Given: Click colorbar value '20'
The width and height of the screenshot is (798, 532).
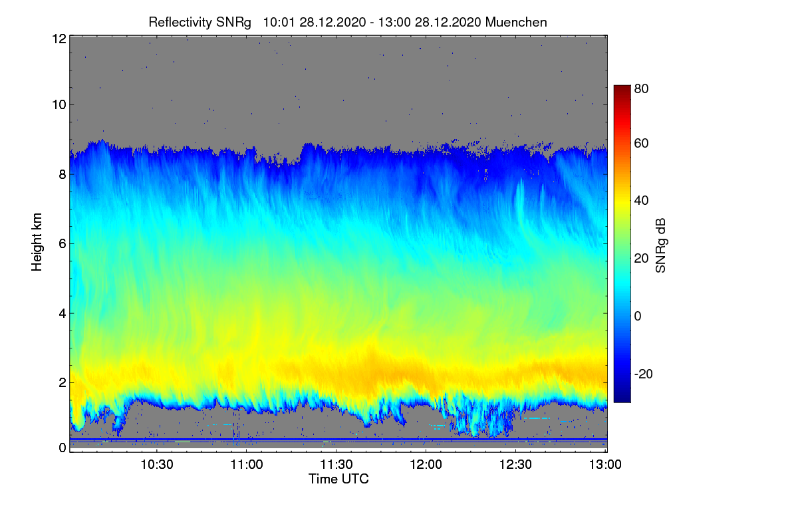Looking at the screenshot, I should point(641,258).
